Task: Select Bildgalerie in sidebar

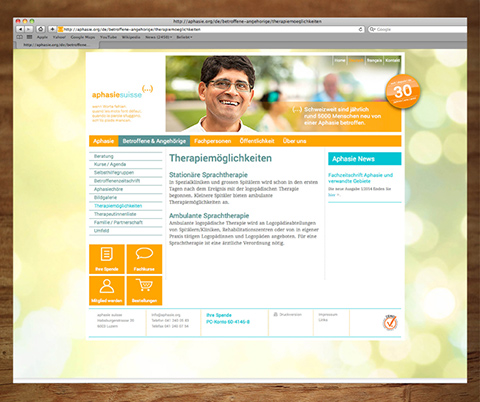Action: tap(126, 198)
